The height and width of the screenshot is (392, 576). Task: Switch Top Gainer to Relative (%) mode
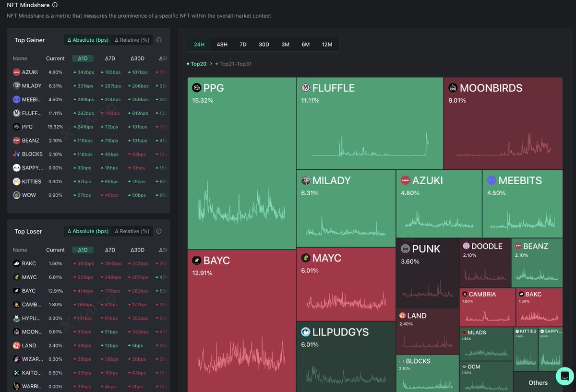pyautogui.click(x=132, y=40)
